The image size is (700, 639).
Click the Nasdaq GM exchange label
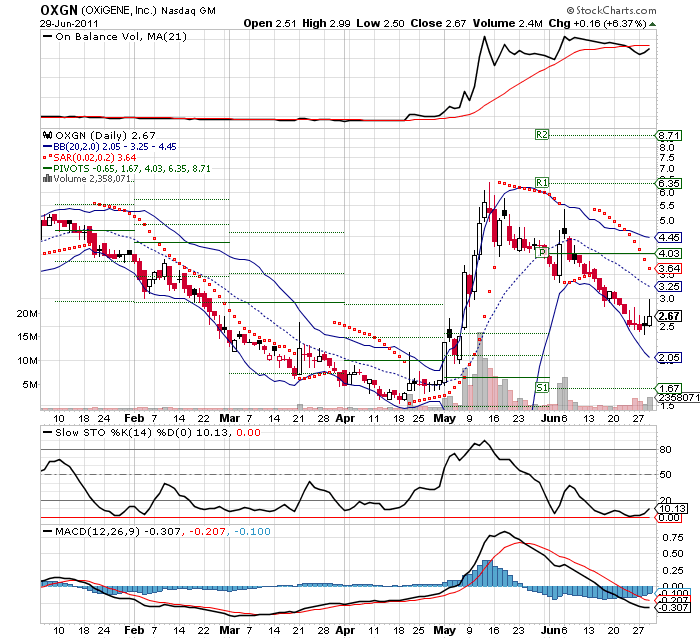(x=188, y=11)
